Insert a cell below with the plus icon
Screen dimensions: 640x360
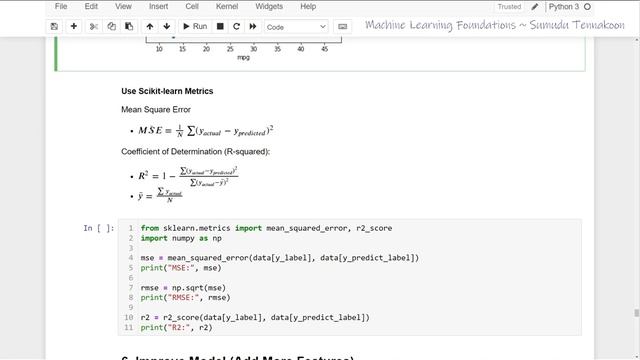[73, 27]
